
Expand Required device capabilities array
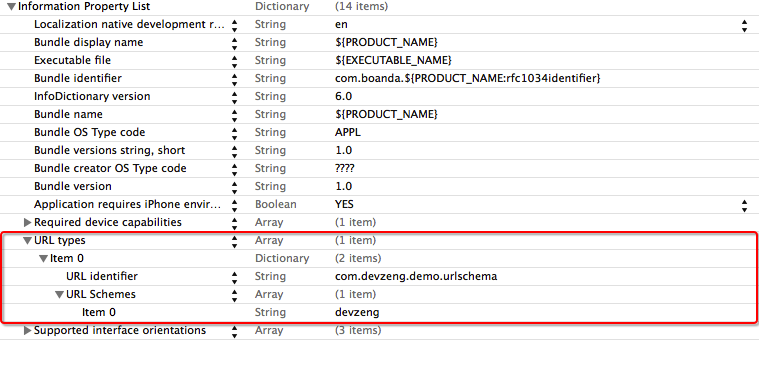coord(28,222)
